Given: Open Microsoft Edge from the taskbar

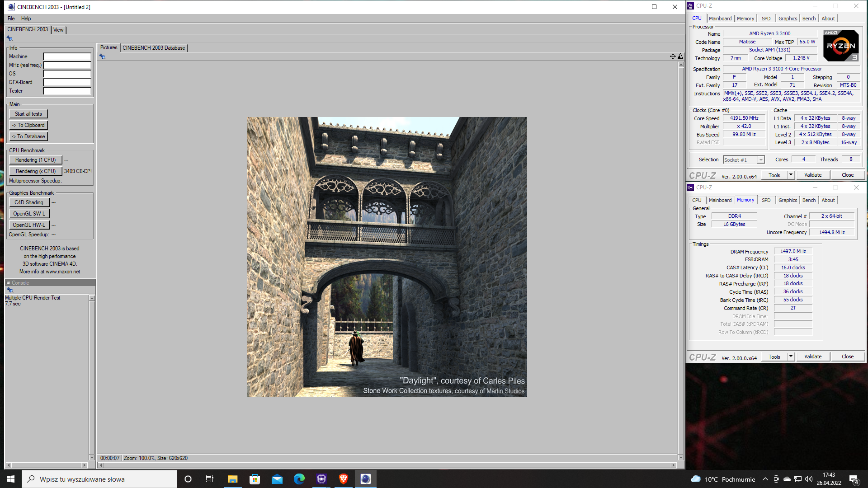Looking at the screenshot, I should pos(299,479).
